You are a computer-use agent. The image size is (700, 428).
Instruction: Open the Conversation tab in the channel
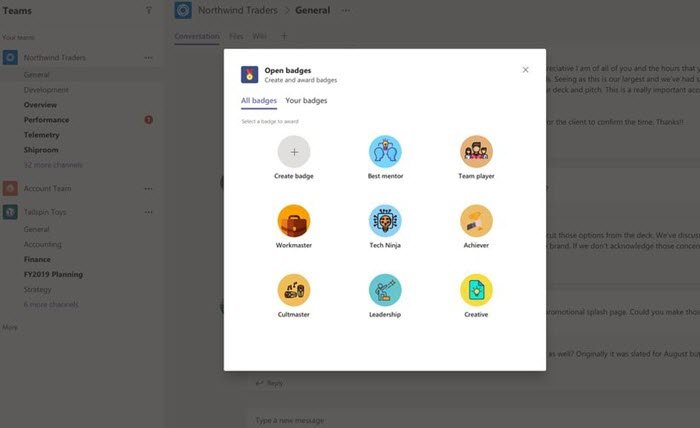pyautogui.click(x=197, y=36)
